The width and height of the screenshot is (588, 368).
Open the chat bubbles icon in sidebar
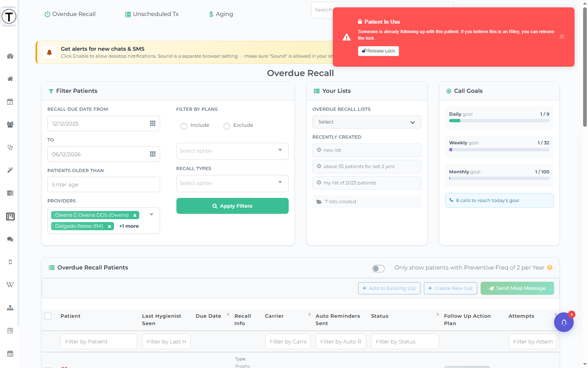(10, 239)
